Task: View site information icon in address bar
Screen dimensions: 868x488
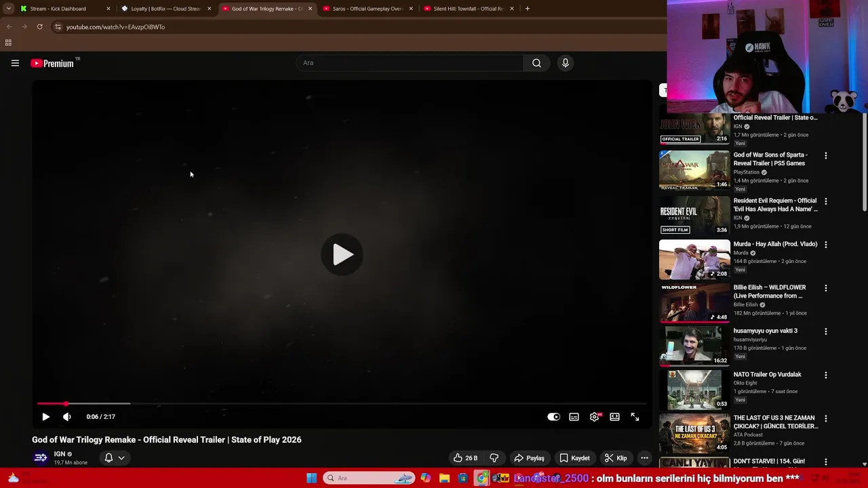Action: click(58, 26)
